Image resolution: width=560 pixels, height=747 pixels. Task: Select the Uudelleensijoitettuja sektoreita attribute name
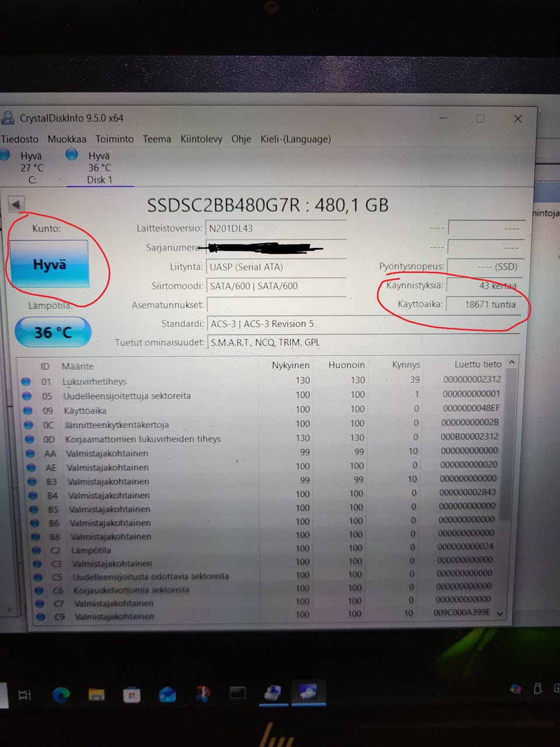[127, 396]
